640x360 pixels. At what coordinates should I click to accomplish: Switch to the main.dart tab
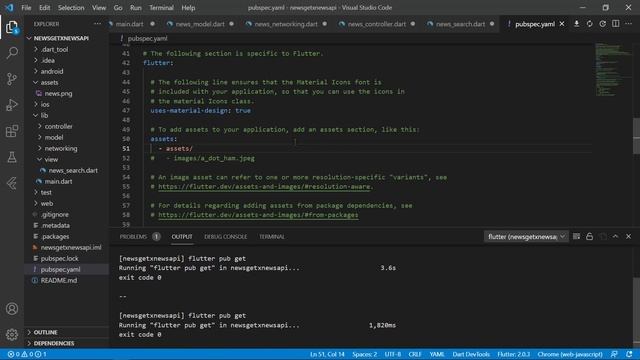(x=129, y=24)
